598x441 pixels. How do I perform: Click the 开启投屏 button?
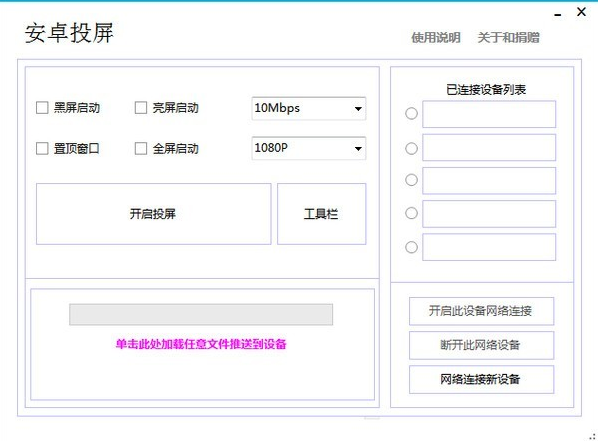(x=154, y=214)
